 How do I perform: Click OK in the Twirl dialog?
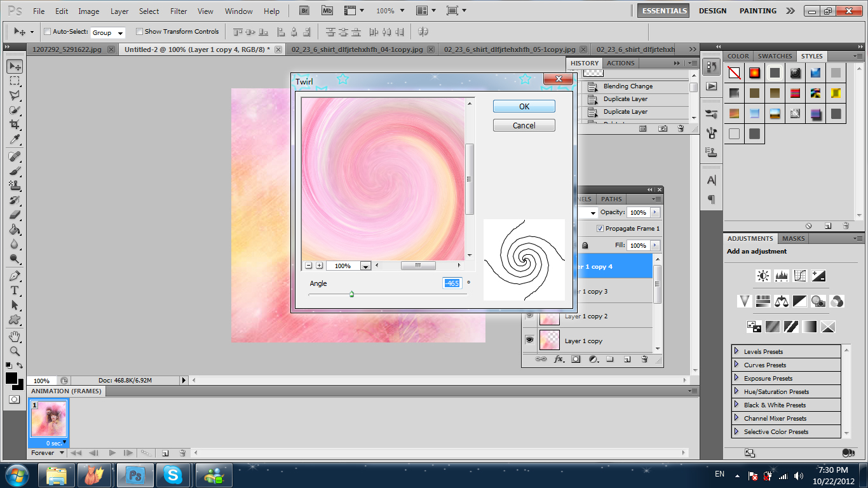click(x=524, y=107)
